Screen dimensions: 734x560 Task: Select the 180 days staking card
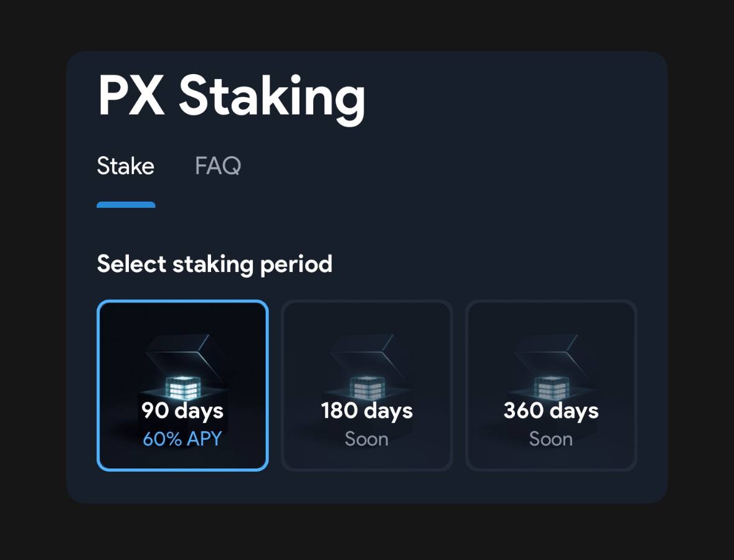[x=367, y=386]
